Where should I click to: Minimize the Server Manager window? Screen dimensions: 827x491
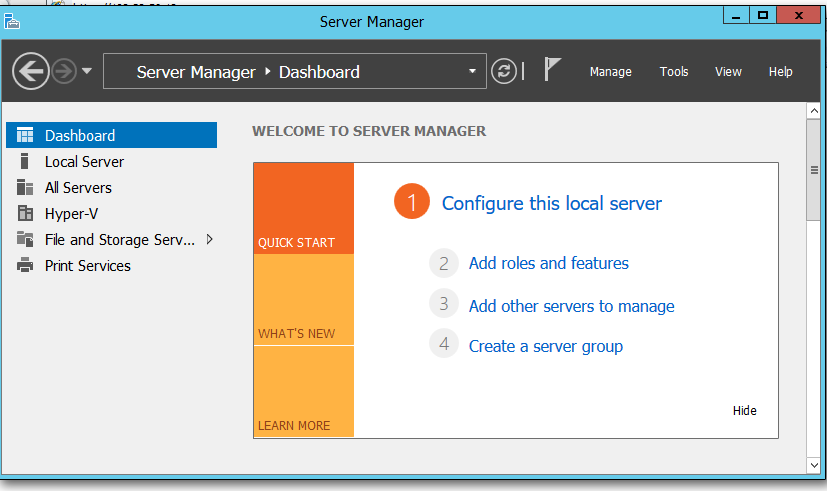736,15
